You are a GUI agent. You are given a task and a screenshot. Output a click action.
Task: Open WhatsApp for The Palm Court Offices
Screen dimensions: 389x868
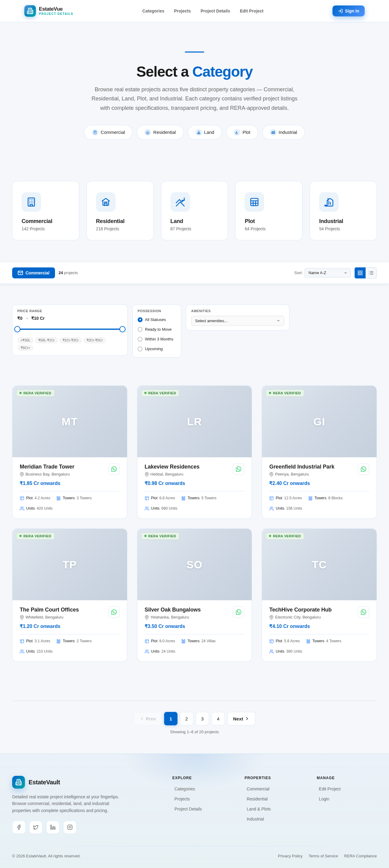pyautogui.click(x=114, y=612)
